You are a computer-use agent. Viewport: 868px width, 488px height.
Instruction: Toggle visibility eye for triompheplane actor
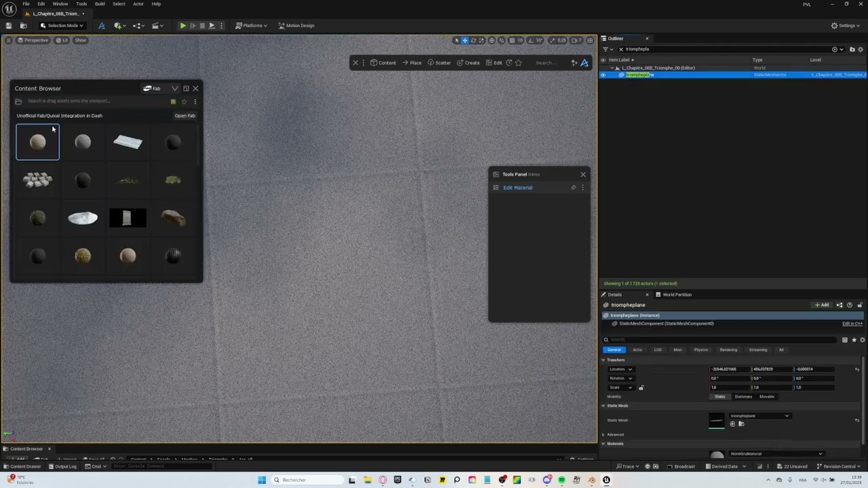coord(603,75)
